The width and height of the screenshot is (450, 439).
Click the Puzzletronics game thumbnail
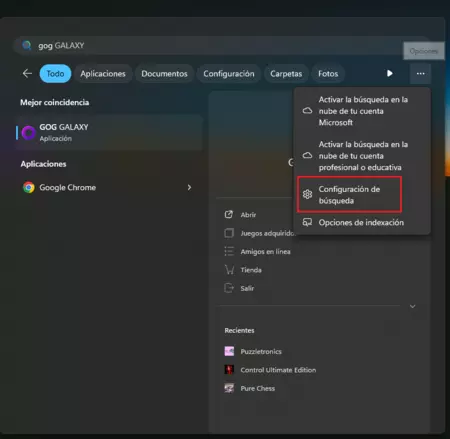[229, 351]
